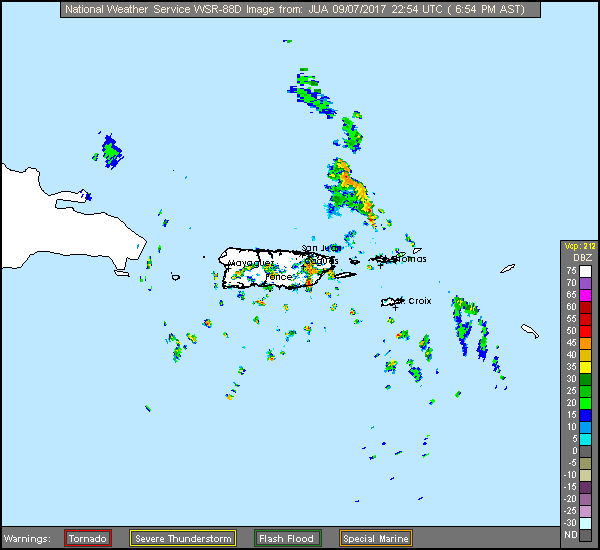Click the -25 dBZ light pink swatch

click(585, 511)
